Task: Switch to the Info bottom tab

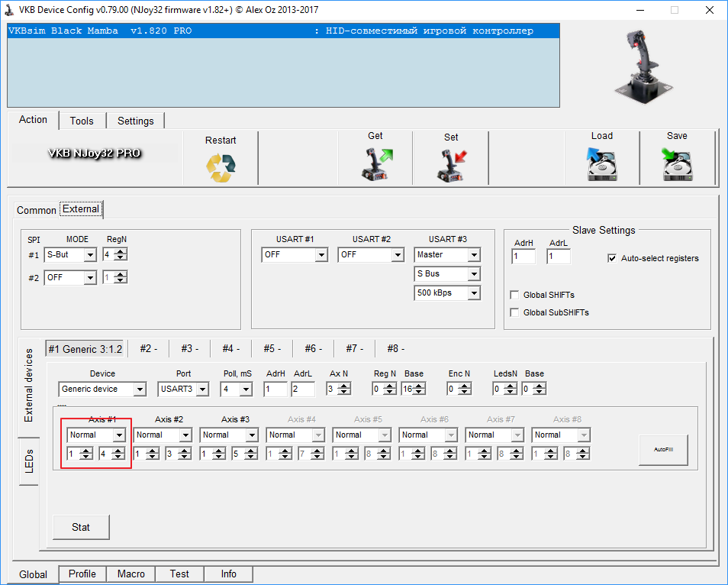Action: tap(228, 574)
